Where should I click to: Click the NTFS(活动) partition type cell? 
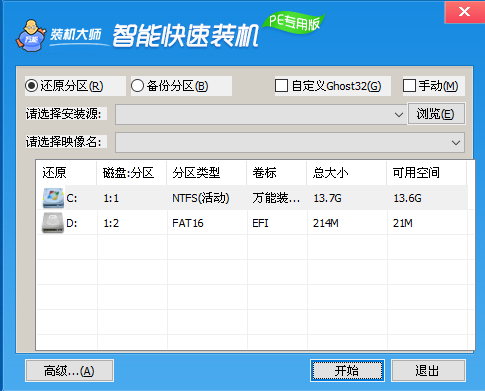[201, 198]
